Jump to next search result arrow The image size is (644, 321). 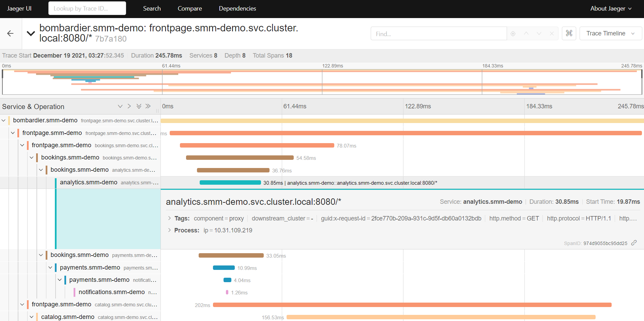539,33
